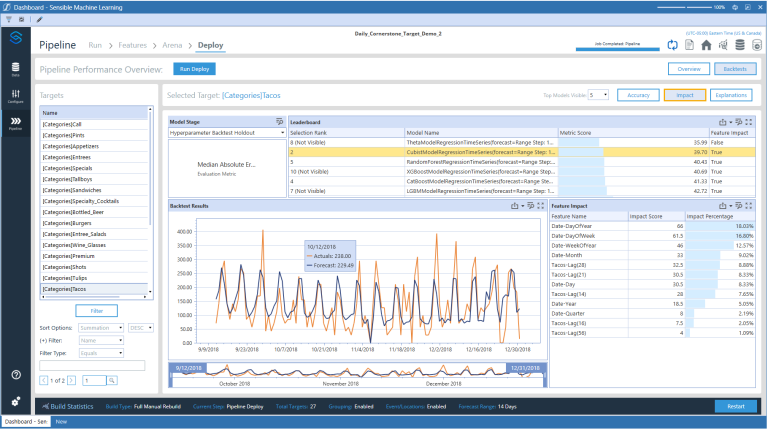Click the page number input field
This screenshot has width=768, height=429.
[x=94, y=381]
